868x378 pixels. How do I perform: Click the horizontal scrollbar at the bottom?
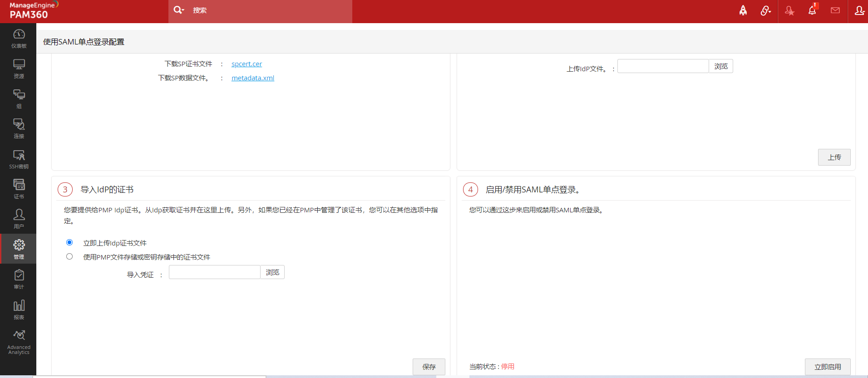pos(150,377)
